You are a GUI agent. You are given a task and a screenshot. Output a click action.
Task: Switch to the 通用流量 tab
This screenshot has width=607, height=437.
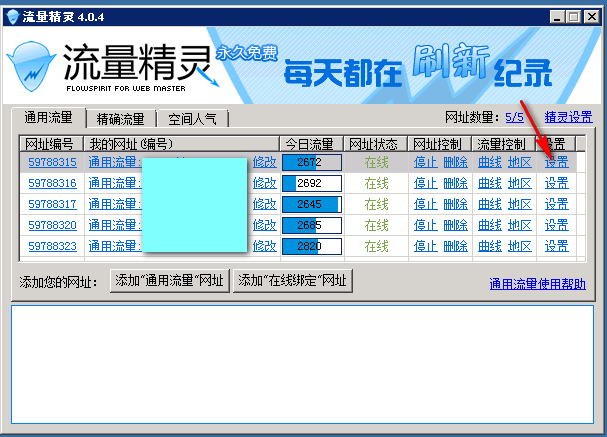coord(48,117)
